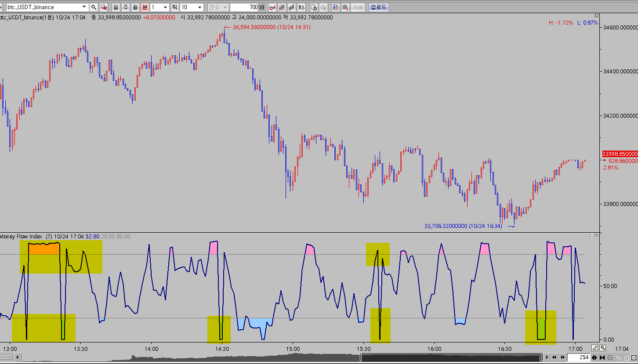Select the 주 (weekly) period button
This screenshot has width=638, height=364.
125,7
